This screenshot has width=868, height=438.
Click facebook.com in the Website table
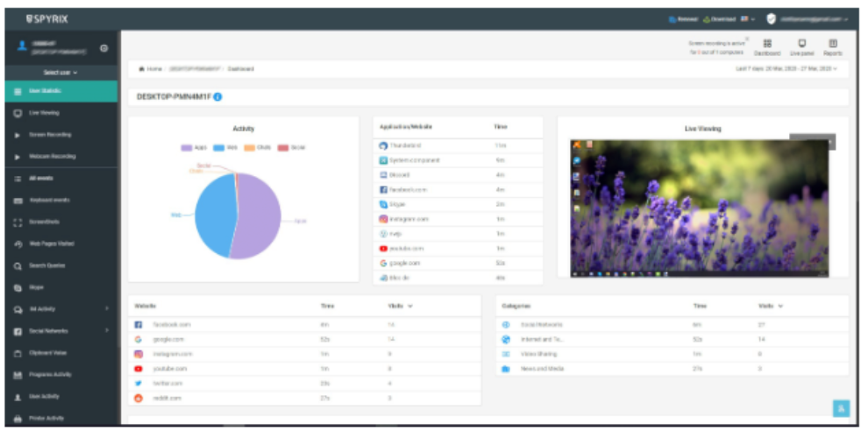(171, 324)
